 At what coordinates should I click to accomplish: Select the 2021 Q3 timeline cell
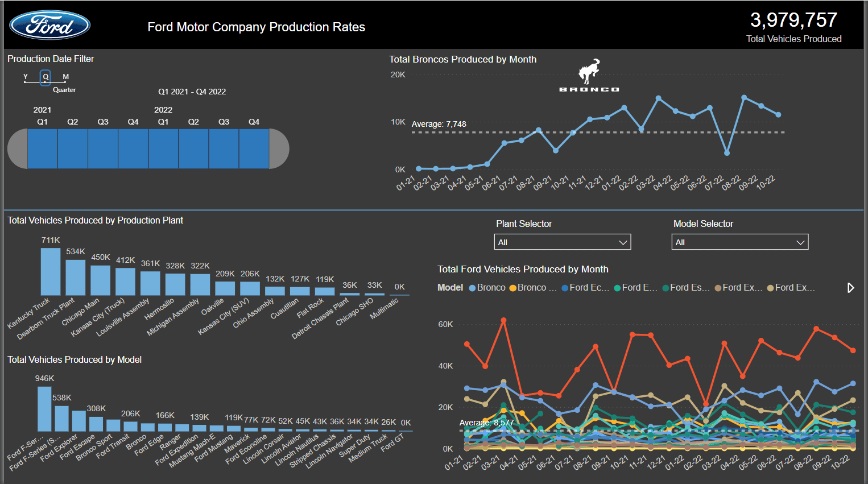[x=103, y=148]
